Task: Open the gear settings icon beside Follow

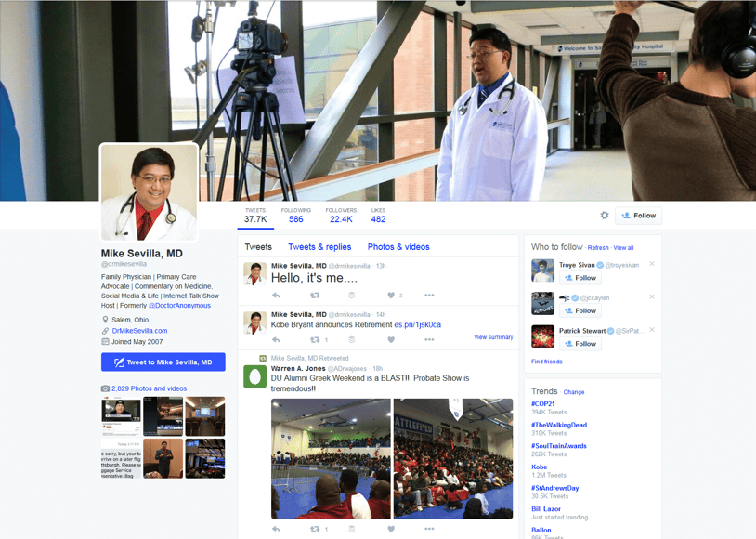Action: pos(605,215)
